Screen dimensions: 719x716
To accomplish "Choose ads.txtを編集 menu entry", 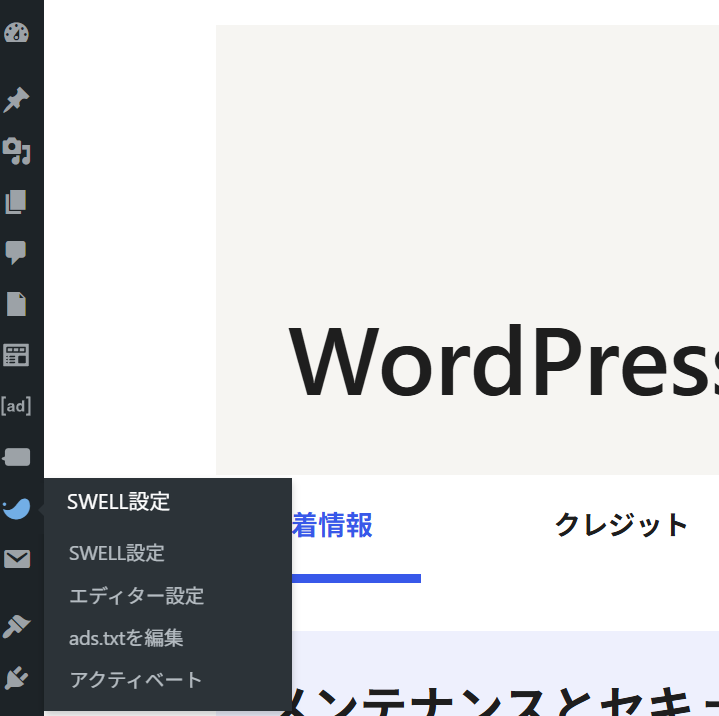I will click(126, 638).
